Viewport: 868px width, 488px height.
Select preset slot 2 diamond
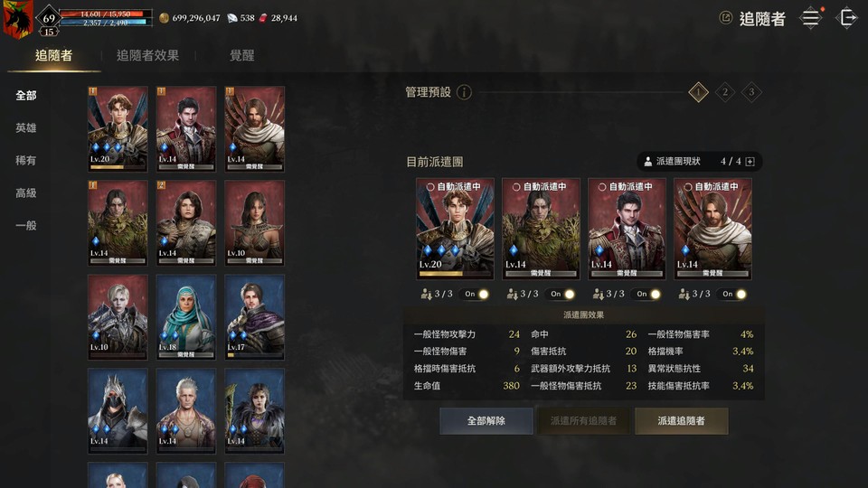tap(724, 92)
